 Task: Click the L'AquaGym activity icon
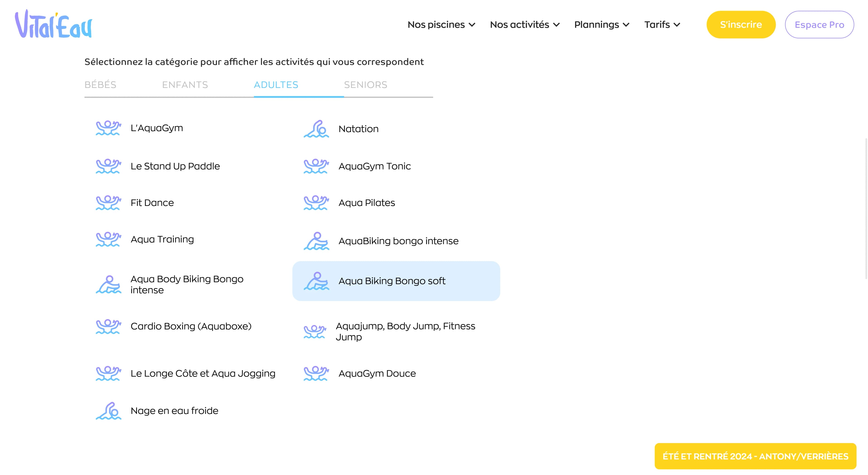pyautogui.click(x=108, y=128)
